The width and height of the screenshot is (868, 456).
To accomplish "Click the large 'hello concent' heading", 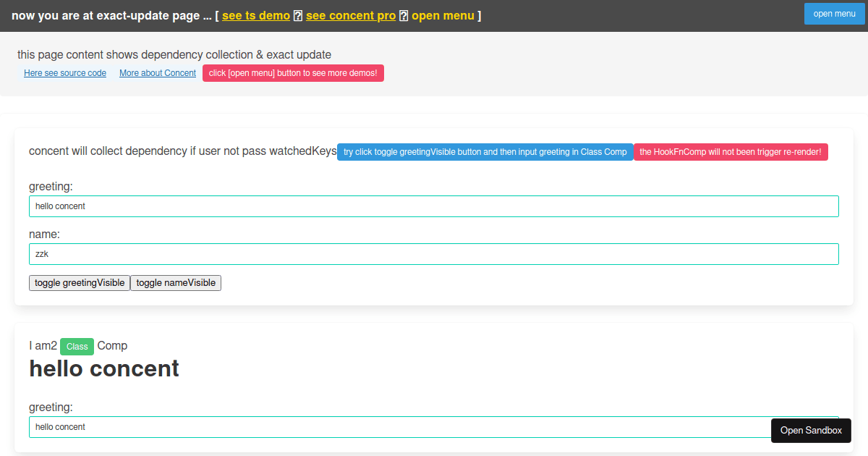I will [x=103, y=368].
